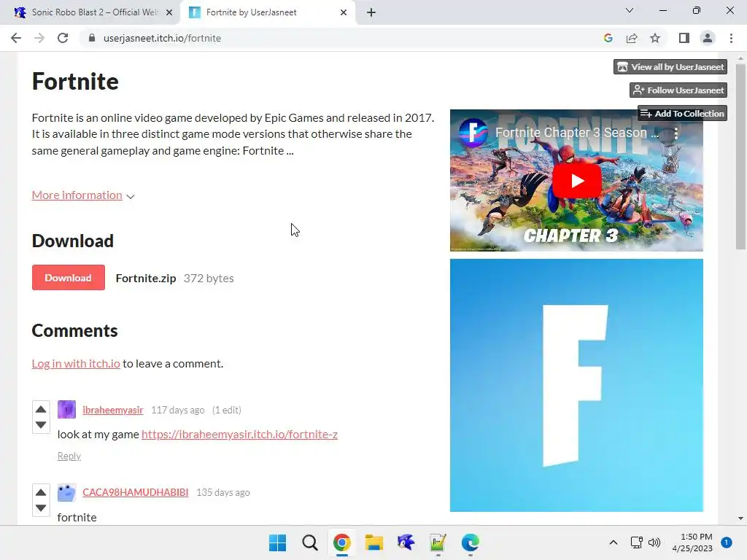Open the Chrome profile avatar
The image size is (747, 560).
point(708,38)
